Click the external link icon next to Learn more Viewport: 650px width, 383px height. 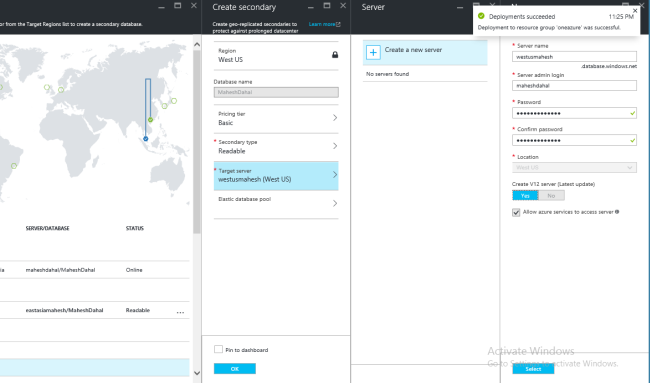[338, 24]
